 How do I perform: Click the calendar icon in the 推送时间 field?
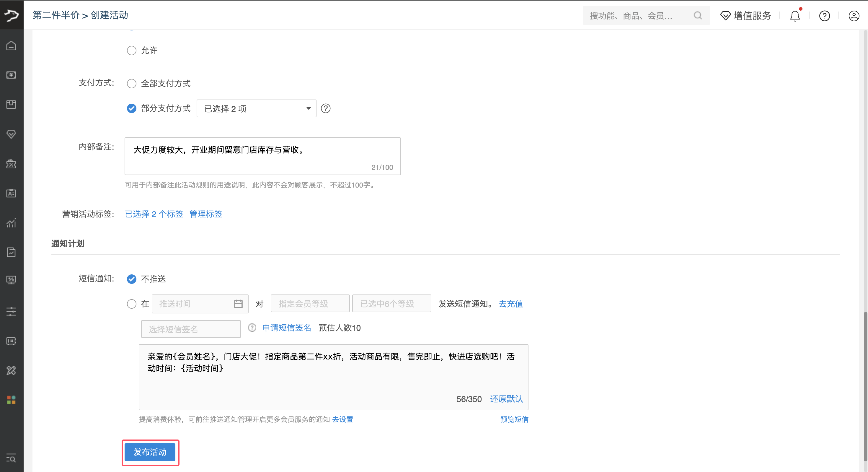pyautogui.click(x=238, y=304)
